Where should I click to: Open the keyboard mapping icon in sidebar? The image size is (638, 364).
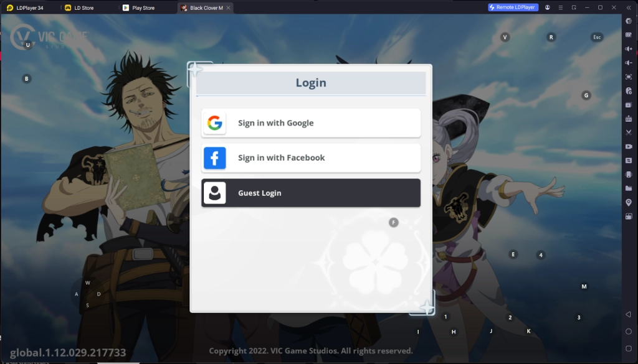click(x=629, y=35)
